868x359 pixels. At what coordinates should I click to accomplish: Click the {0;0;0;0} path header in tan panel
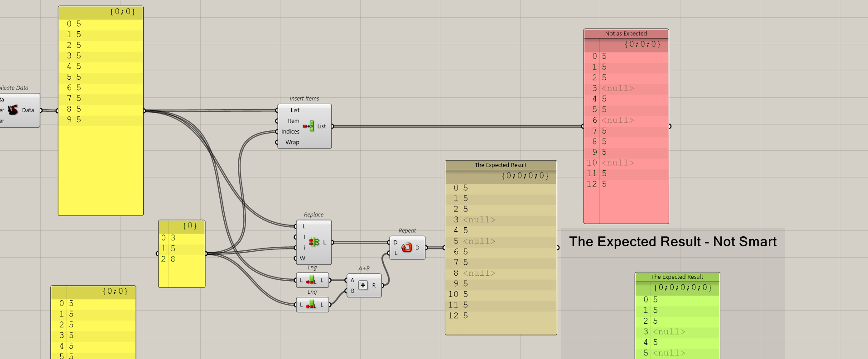[x=525, y=176]
